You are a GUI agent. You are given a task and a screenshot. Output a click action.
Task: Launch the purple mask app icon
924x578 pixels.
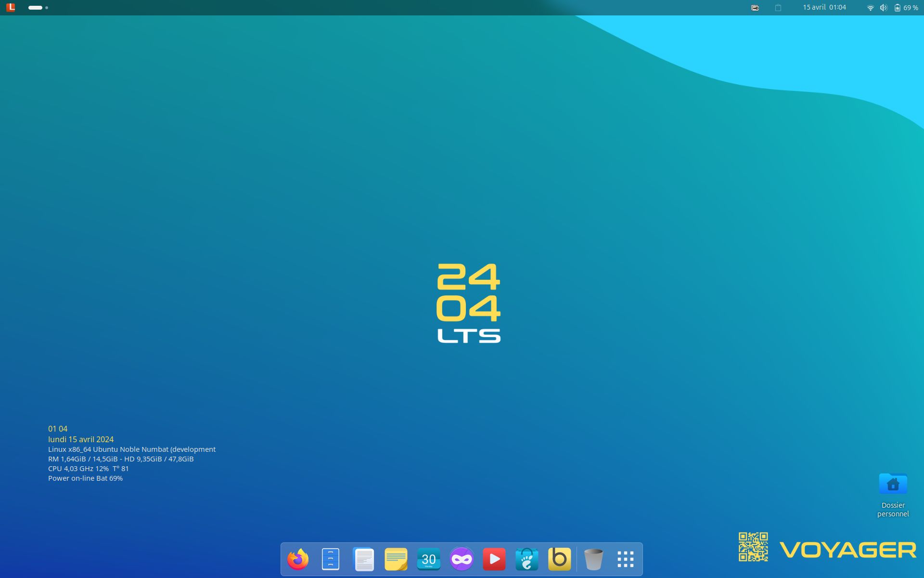click(x=462, y=559)
